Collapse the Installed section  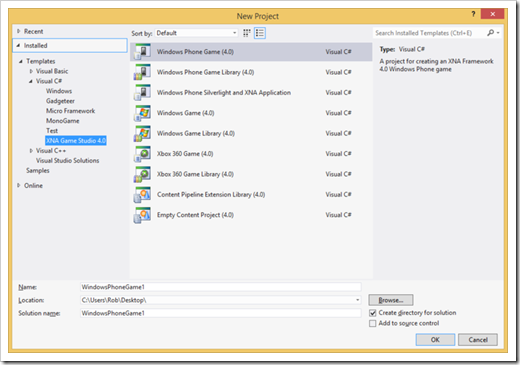point(19,45)
